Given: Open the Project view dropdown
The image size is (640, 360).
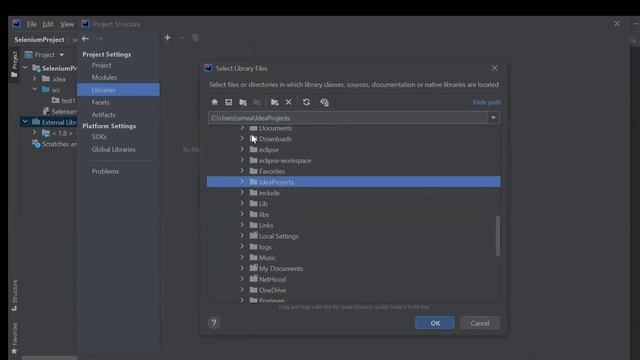Looking at the screenshot, I should pyautogui.click(x=62, y=55).
